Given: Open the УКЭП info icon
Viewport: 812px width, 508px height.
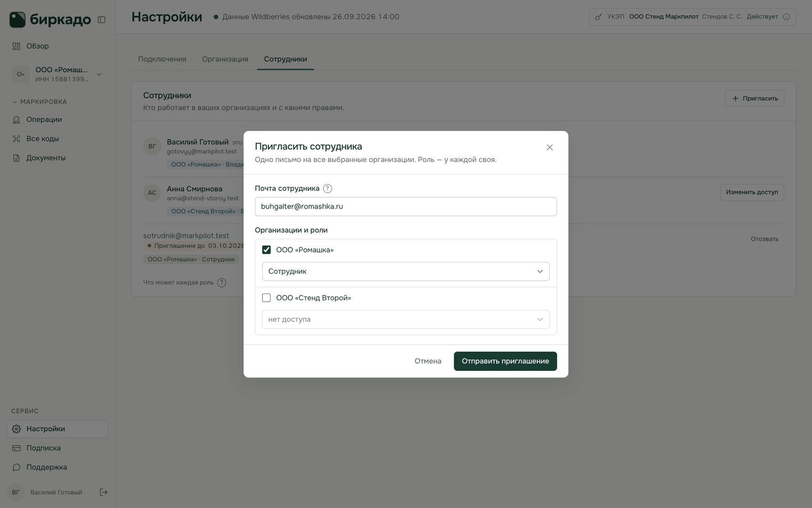Looking at the screenshot, I should click(x=786, y=17).
